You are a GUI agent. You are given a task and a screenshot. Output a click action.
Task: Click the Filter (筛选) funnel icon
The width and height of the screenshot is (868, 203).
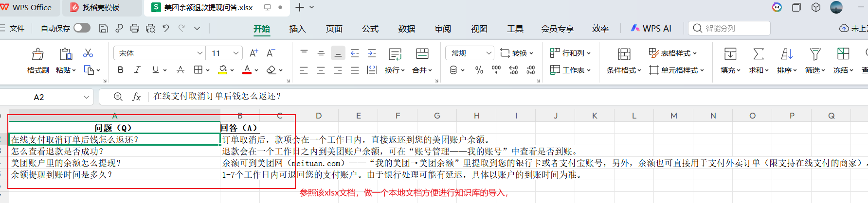click(x=815, y=54)
